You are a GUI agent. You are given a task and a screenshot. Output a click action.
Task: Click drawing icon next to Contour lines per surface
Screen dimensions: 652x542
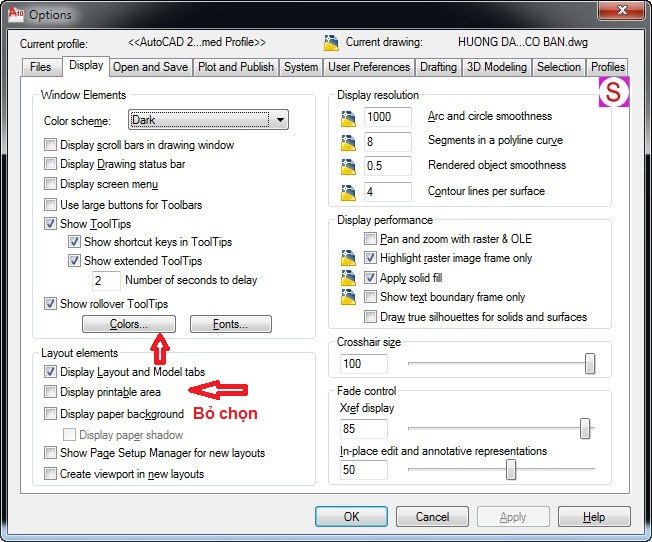tap(348, 192)
